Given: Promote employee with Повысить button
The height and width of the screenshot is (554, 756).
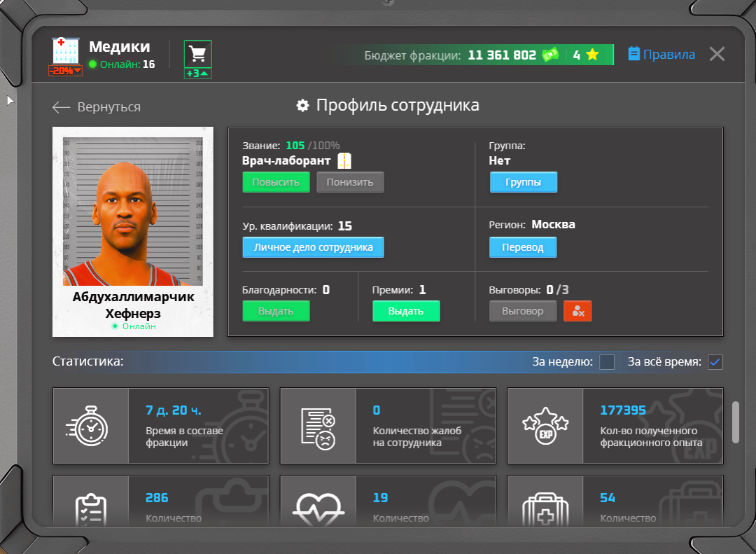Looking at the screenshot, I should (276, 182).
